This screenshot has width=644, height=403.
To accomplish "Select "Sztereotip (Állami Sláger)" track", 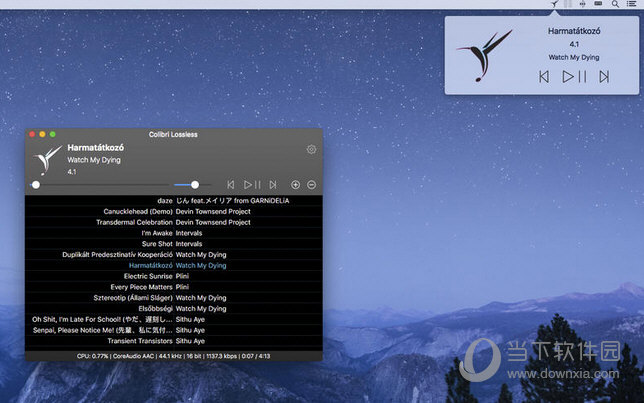I will tap(174, 298).
